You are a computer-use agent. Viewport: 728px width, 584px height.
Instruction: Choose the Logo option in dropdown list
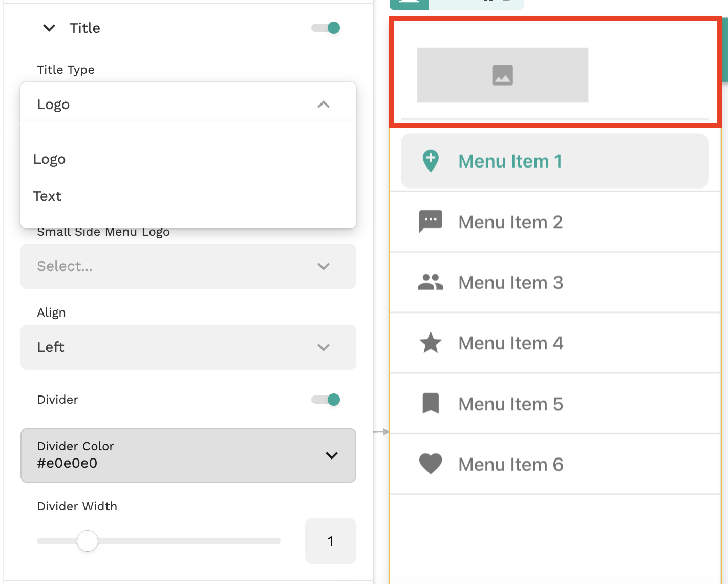pos(50,159)
